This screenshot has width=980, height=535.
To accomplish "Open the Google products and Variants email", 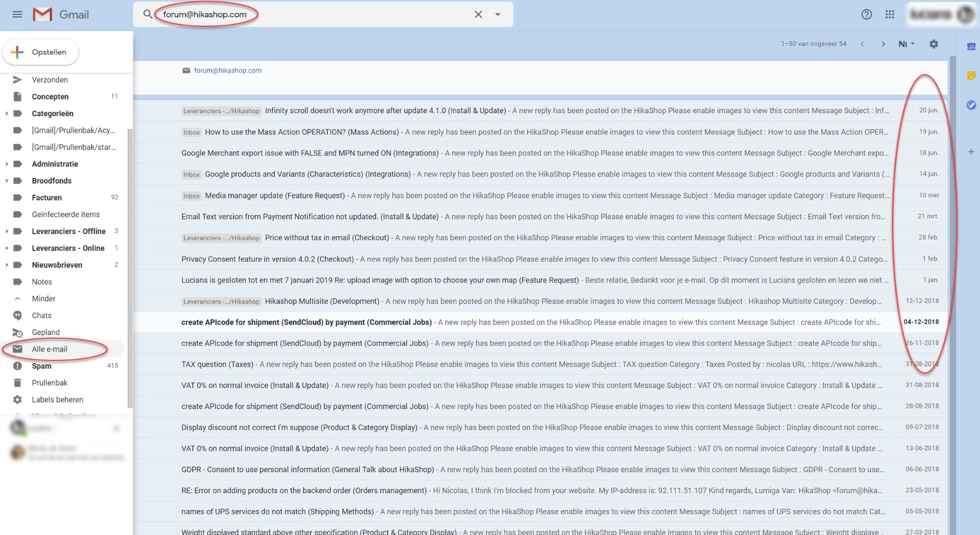I will click(x=540, y=174).
